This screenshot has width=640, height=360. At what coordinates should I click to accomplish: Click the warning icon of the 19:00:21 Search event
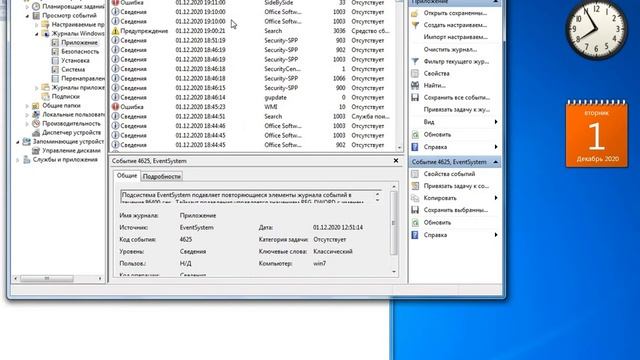coord(116,31)
